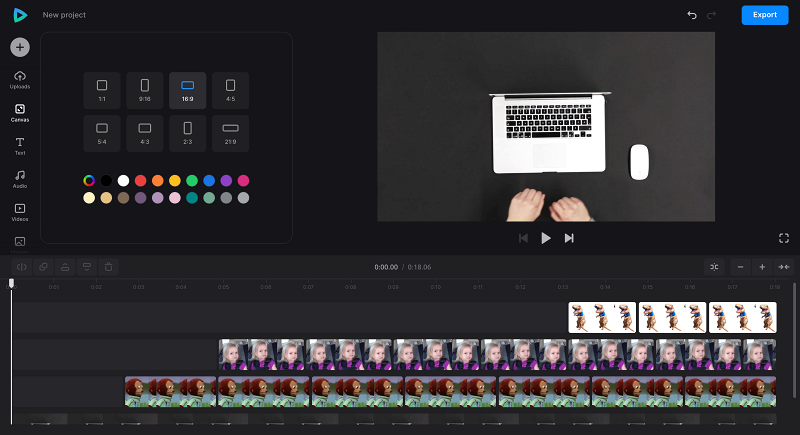800x435 pixels.
Task: Enter fullscreen preview mode
Action: [x=784, y=238]
